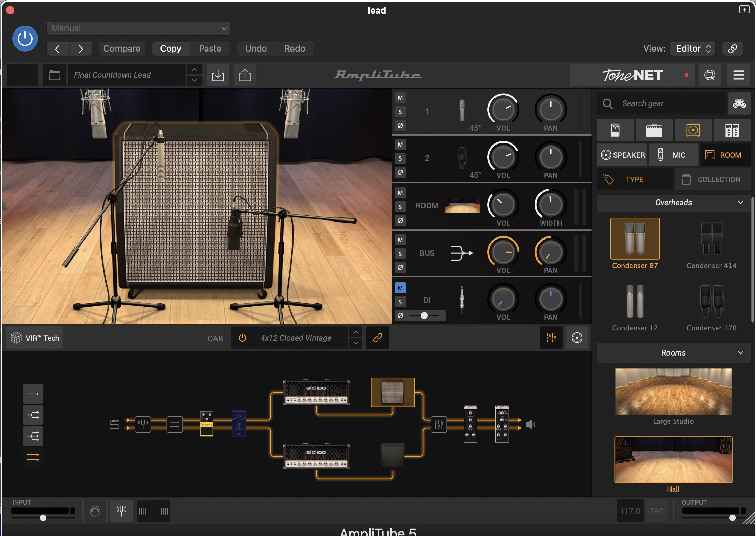Select the tuner block in signal chain

[x=143, y=424]
